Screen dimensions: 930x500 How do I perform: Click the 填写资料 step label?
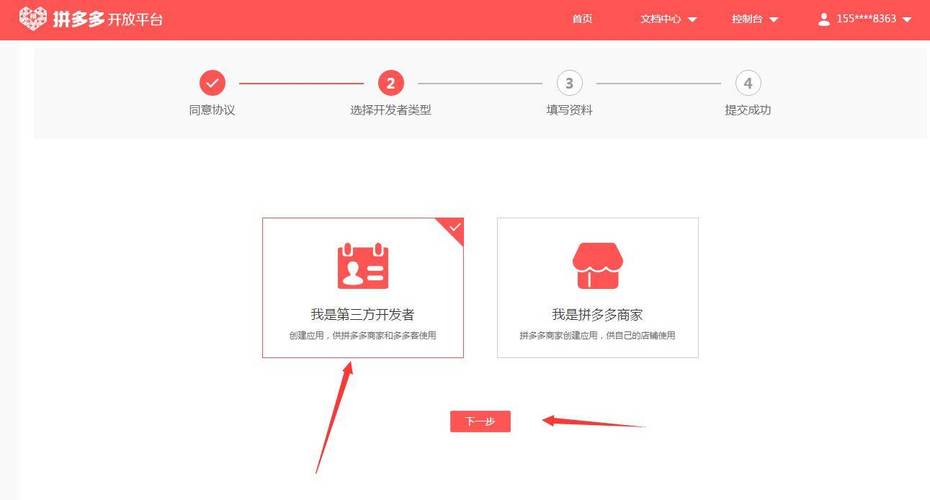tap(569, 110)
